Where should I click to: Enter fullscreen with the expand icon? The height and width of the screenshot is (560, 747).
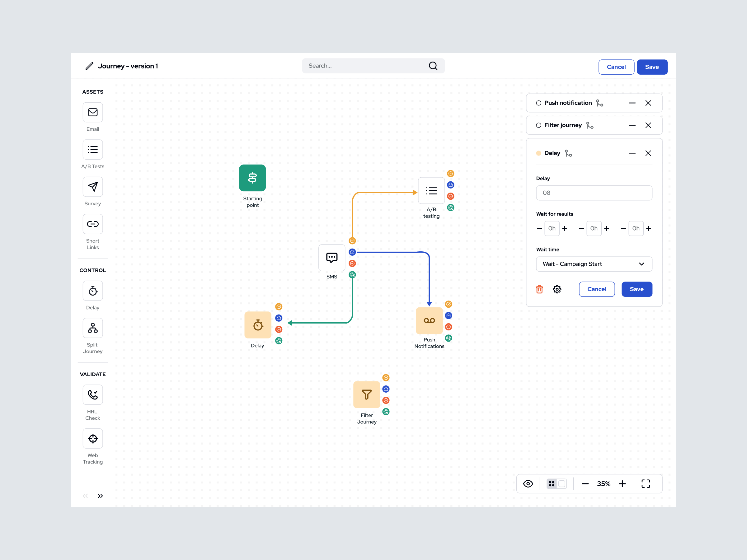point(646,484)
